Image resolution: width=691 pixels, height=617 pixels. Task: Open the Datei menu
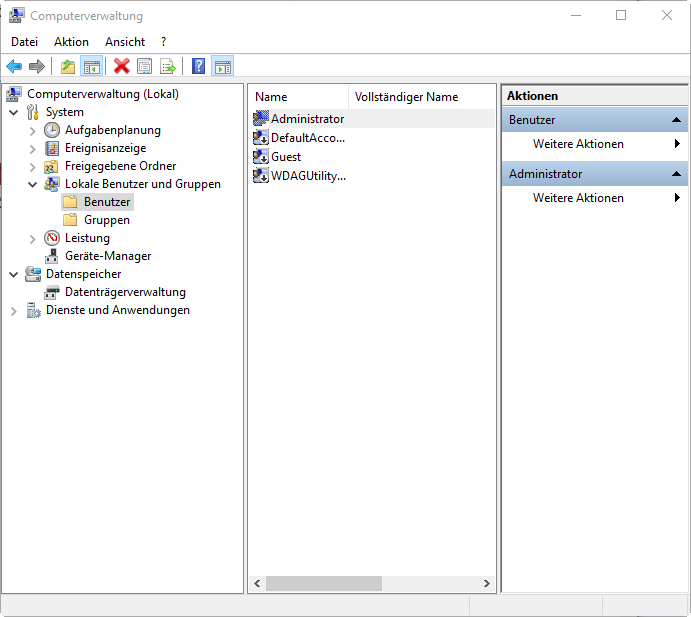point(24,42)
